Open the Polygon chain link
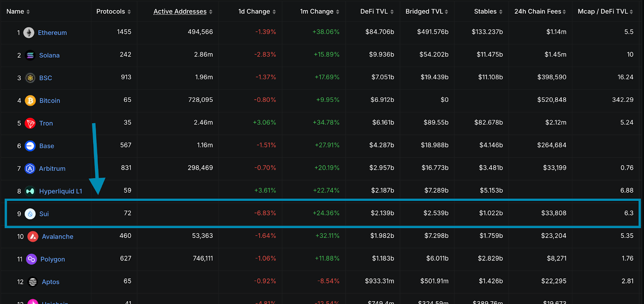 [53, 259]
